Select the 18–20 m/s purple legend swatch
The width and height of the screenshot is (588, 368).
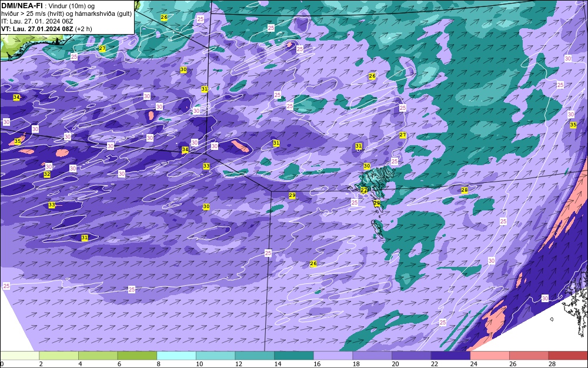tap(372, 356)
